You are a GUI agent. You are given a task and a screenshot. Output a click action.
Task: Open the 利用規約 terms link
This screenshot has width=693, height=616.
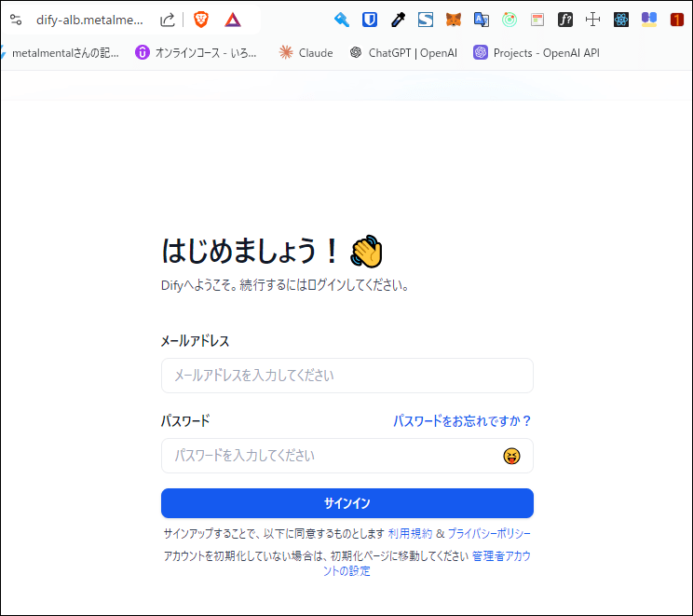(410, 534)
